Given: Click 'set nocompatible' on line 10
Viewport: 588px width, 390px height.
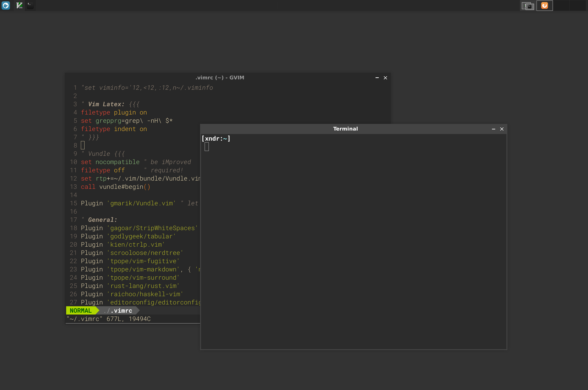Looking at the screenshot, I should click(x=110, y=162).
